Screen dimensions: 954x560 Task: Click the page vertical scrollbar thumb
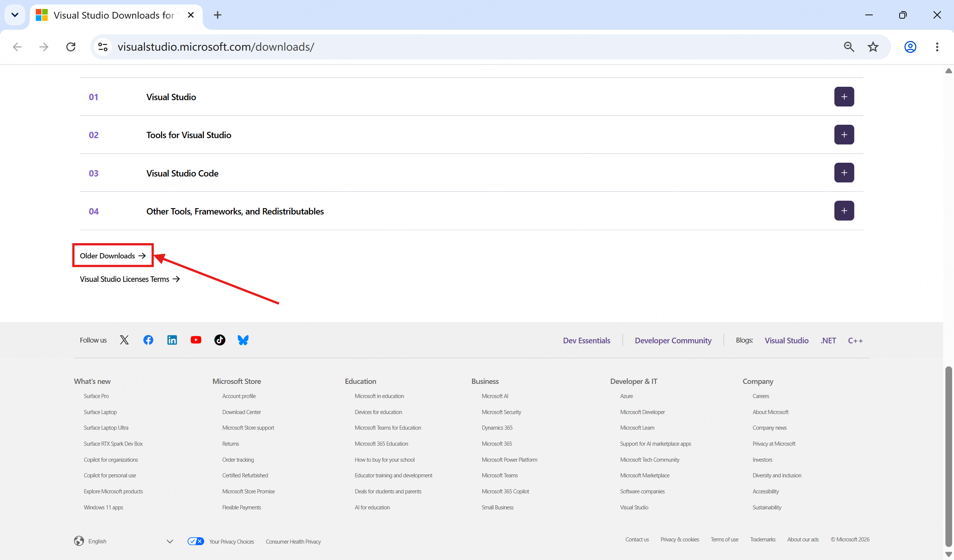(948, 456)
